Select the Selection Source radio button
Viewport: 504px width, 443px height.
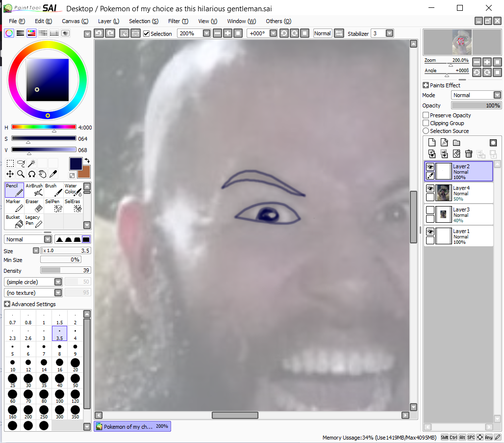click(426, 131)
